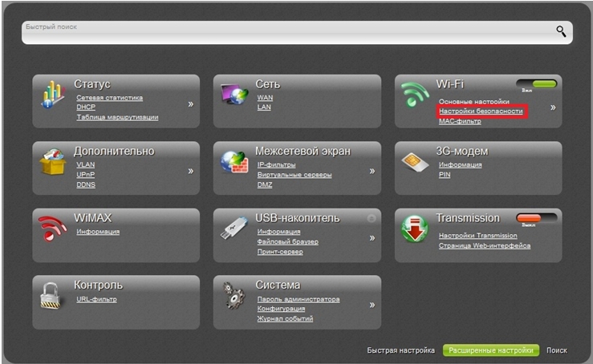Viewport: 593px width, 364px height.
Task: Toggle the Wi-Fi on/off switch
Action: [536, 83]
